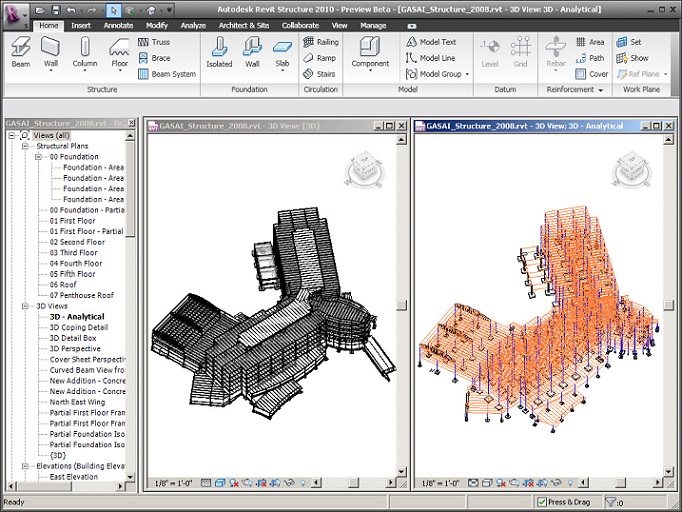Choose the Isolated foundation tool
Image resolution: width=682 pixels, height=512 pixels.
219,52
